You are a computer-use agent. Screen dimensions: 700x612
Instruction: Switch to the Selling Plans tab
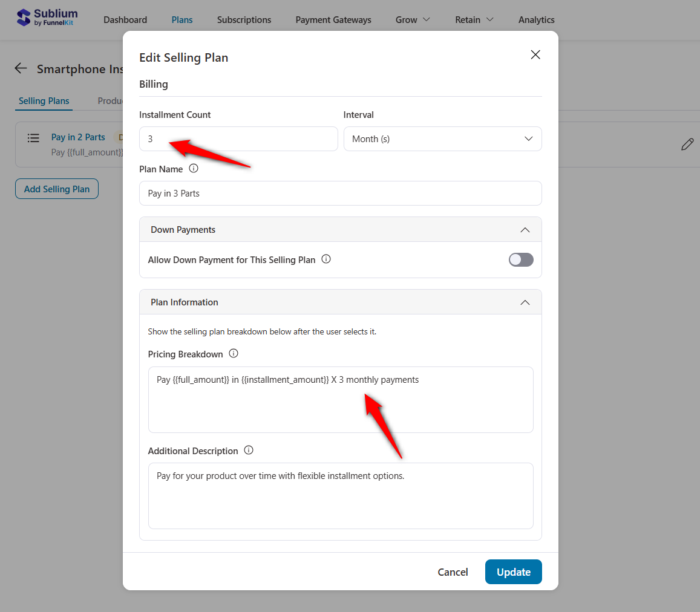pos(43,101)
